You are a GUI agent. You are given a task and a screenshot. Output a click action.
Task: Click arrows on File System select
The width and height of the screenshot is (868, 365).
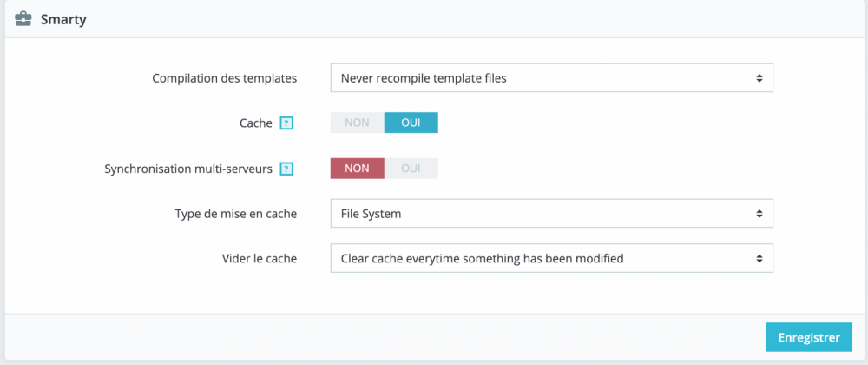click(x=759, y=213)
